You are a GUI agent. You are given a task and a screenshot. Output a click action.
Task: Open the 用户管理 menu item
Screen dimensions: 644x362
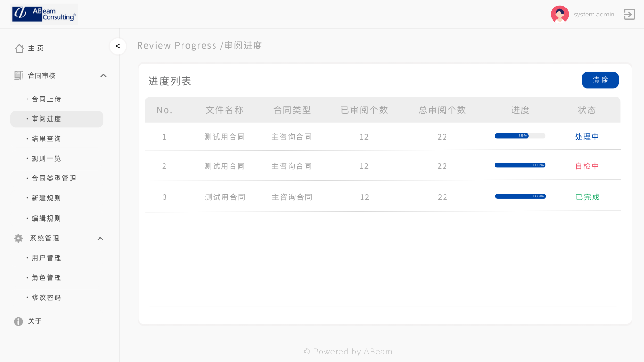[x=46, y=258]
